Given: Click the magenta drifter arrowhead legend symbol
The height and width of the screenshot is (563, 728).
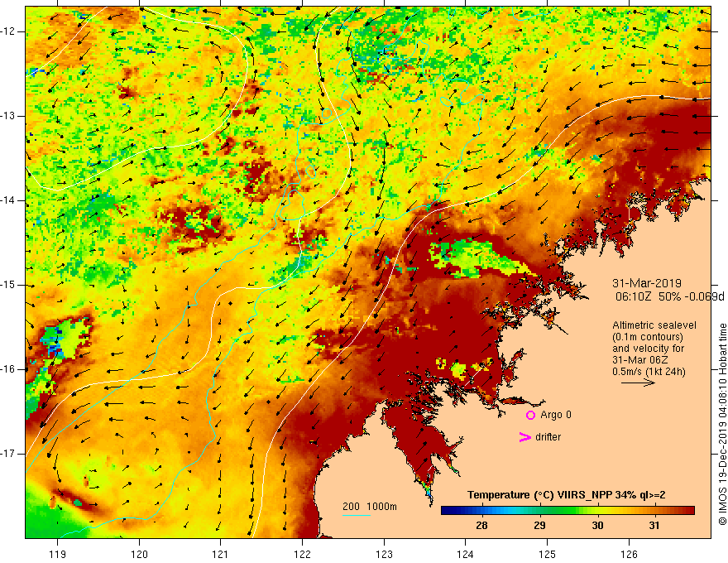Looking at the screenshot, I should pyautogui.click(x=525, y=437).
